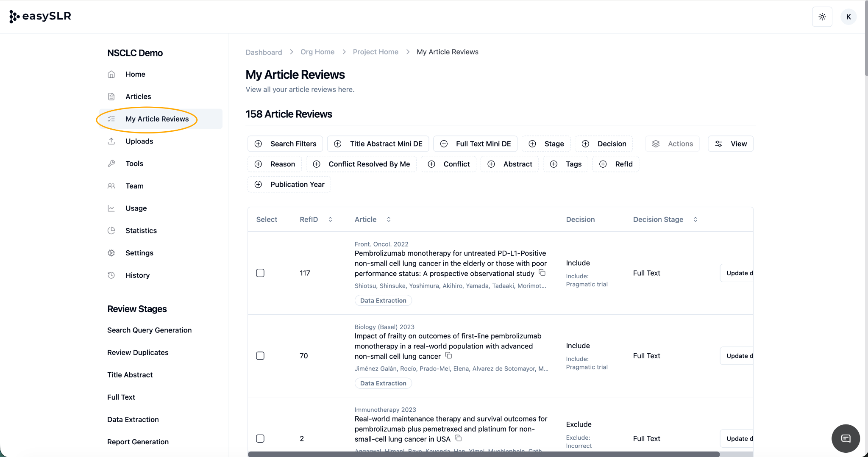The width and height of the screenshot is (868, 457).
Task: Copy title of the frailty outcomes article
Action: [x=448, y=356]
